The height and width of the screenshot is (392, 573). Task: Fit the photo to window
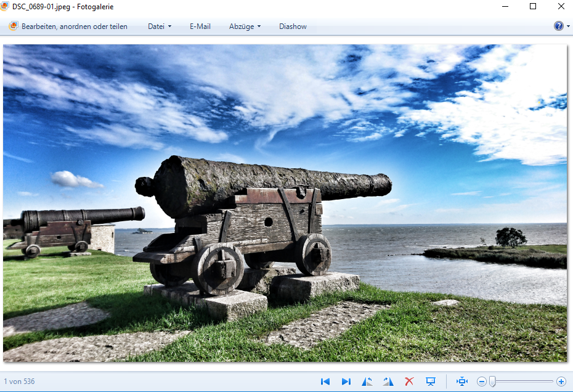point(462,382)
